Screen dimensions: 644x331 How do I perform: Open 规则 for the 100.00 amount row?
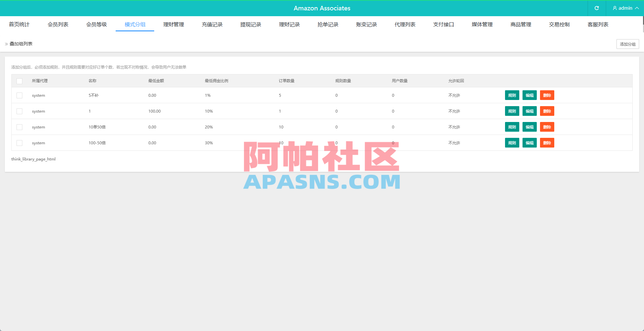(x=512, y=111)
